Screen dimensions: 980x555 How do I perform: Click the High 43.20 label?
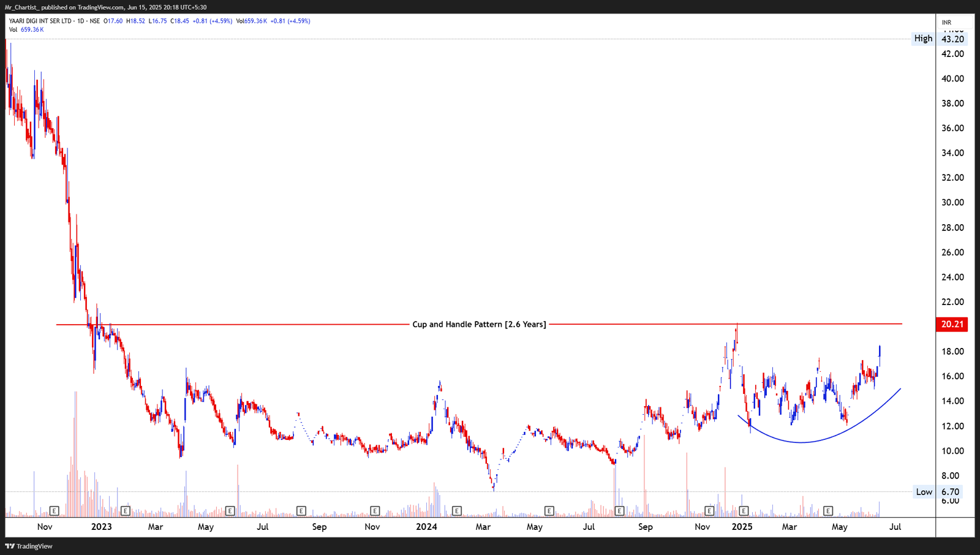click(924, 38)
